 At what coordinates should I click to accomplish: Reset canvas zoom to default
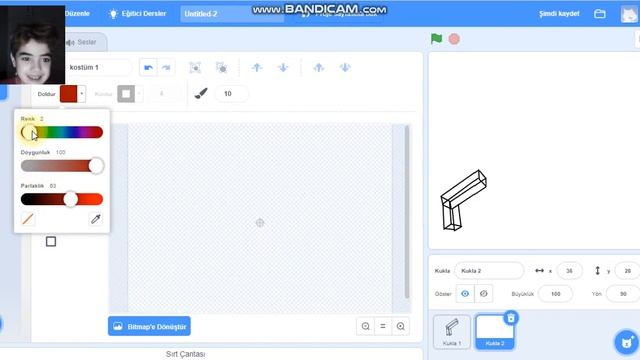(383, 326)
